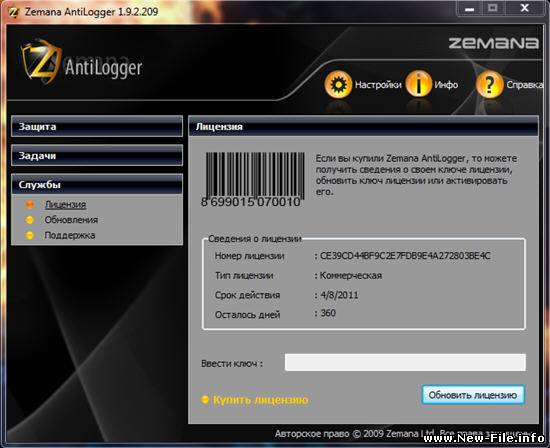
Task: Click the yellow bullet beside Купить лицензию
Action: 205,399
